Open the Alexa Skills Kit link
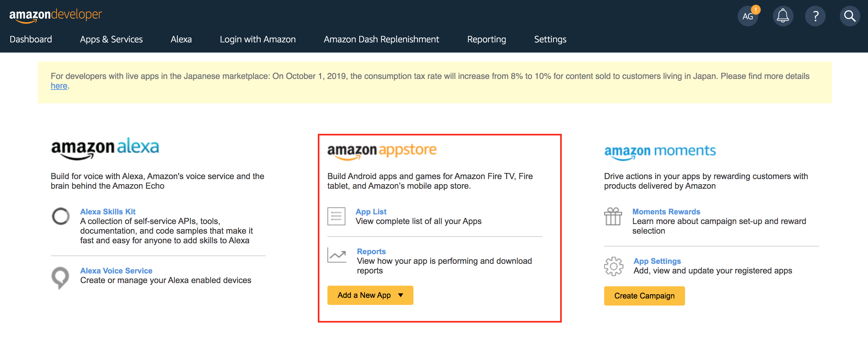 (x=108, y=212)
